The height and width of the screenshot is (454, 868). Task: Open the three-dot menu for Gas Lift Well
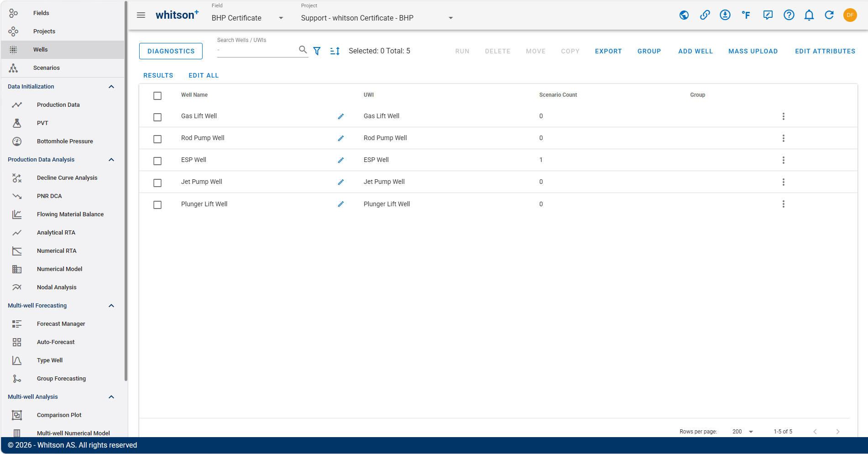point(783,116)
